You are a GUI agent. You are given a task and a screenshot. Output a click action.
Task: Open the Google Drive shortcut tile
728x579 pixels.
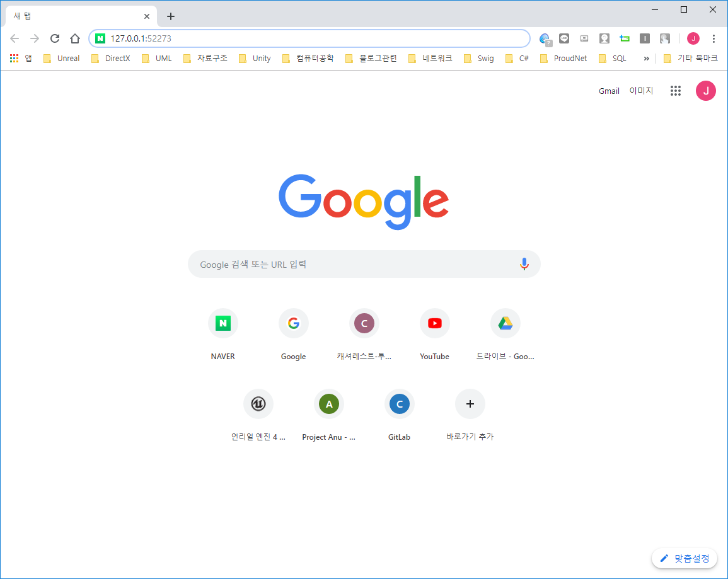(x=505, y=334)
